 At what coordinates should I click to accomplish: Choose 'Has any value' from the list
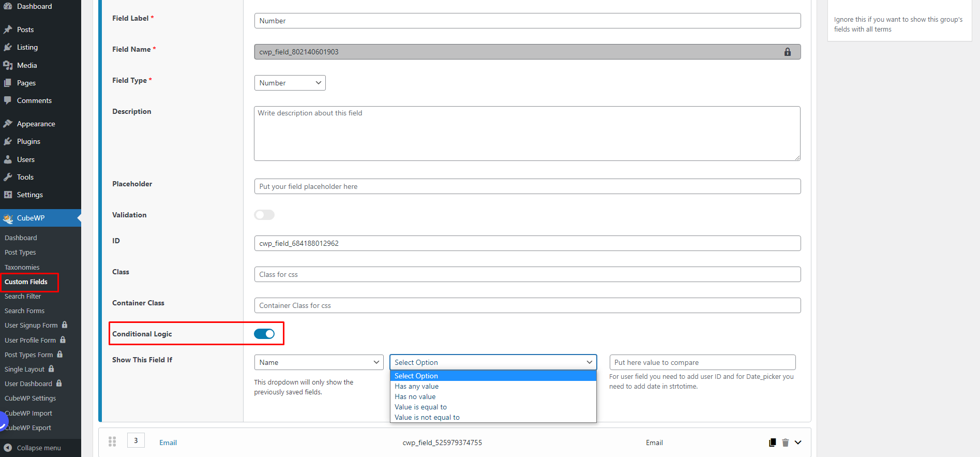(x=493, y=386)
